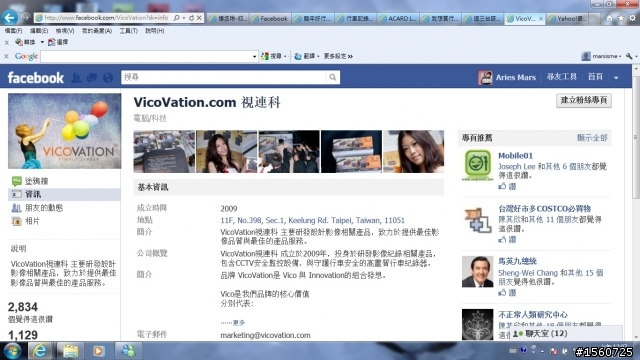Expand the 轉換 toolbar dropdown arrow
The image size is (640, 360).
(42, 42)
